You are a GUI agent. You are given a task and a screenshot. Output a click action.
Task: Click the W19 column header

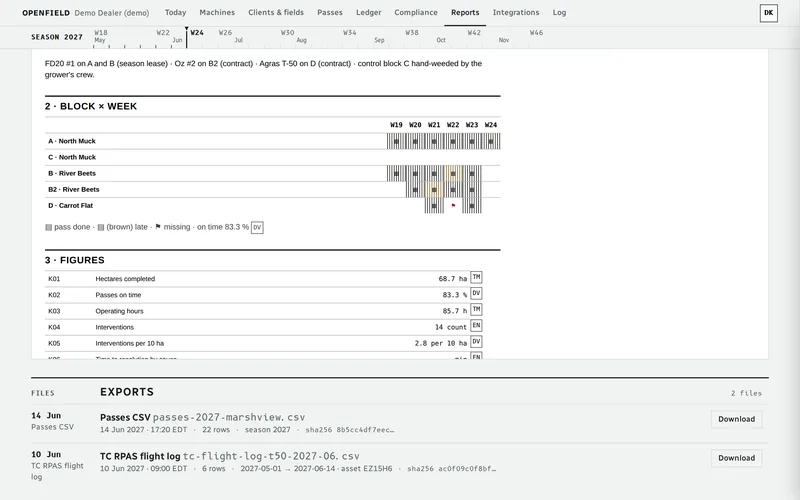tap(396, 125)
